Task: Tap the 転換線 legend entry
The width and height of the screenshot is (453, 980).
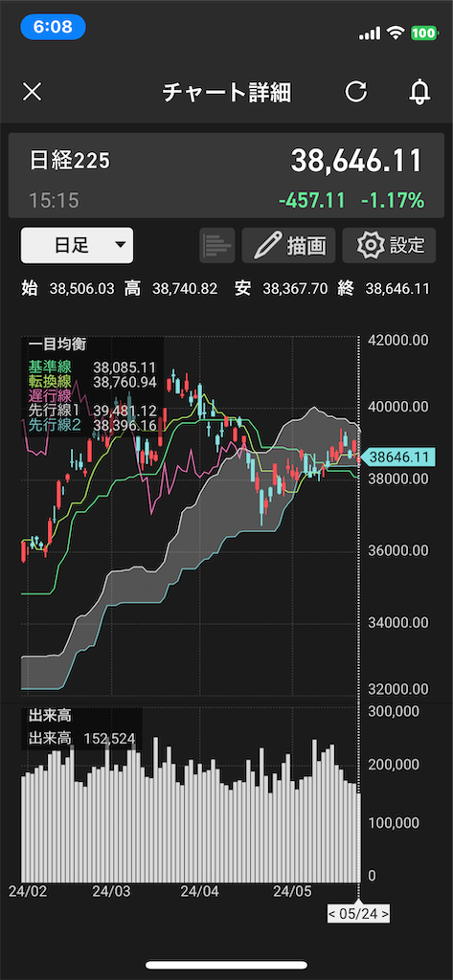Action: coord(92,381)
